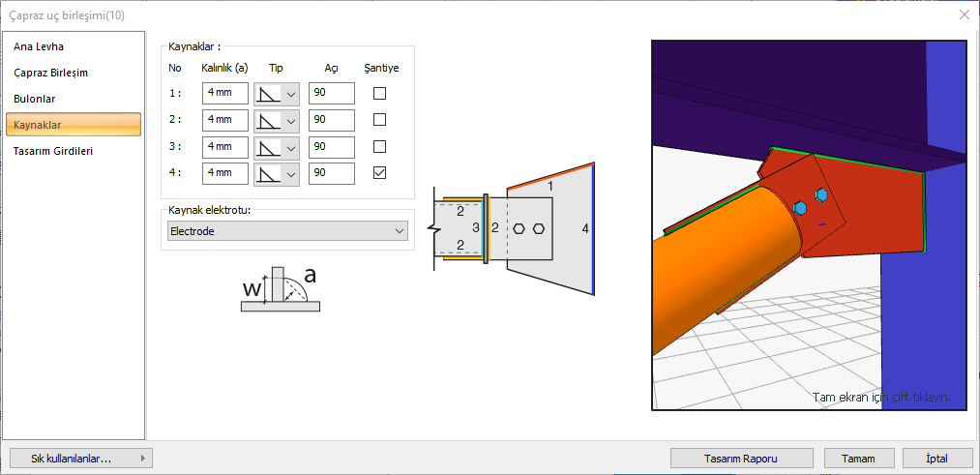This screenshot has width=980, height=475.
Task: Open weld type dropdown for row 1
Action: [277, 94]
